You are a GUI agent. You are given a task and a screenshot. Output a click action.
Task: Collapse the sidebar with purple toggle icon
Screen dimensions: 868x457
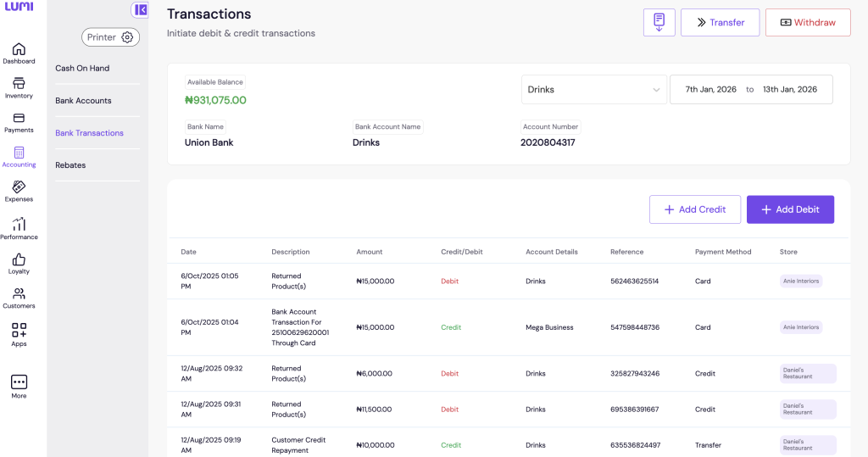(x=140, y=10)
